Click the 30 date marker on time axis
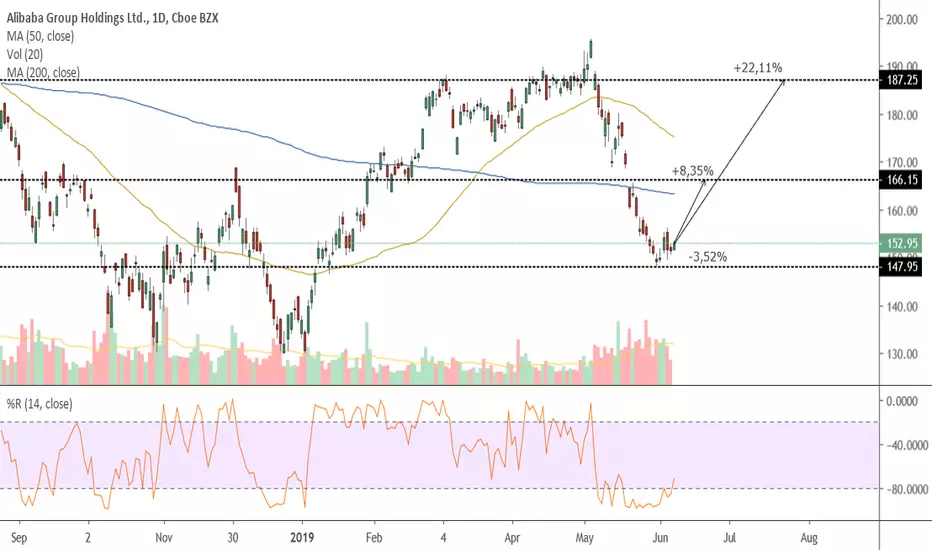 coord(232,538)
